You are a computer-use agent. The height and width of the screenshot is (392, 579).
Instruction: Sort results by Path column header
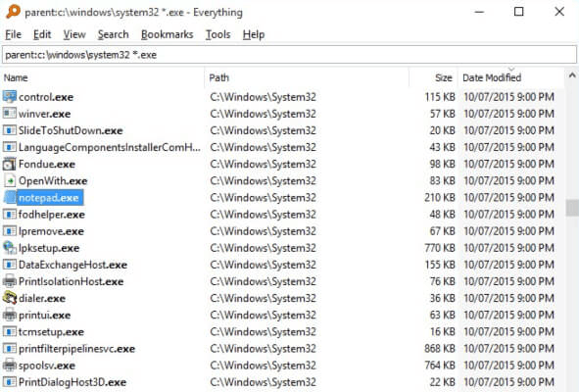pyautogui.click(x=307, y=77)
